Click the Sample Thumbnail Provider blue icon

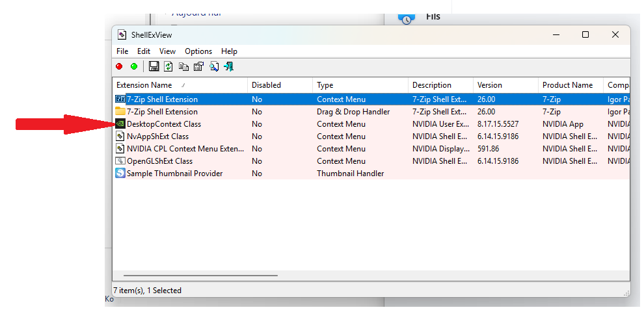click(x=120, y=173)
